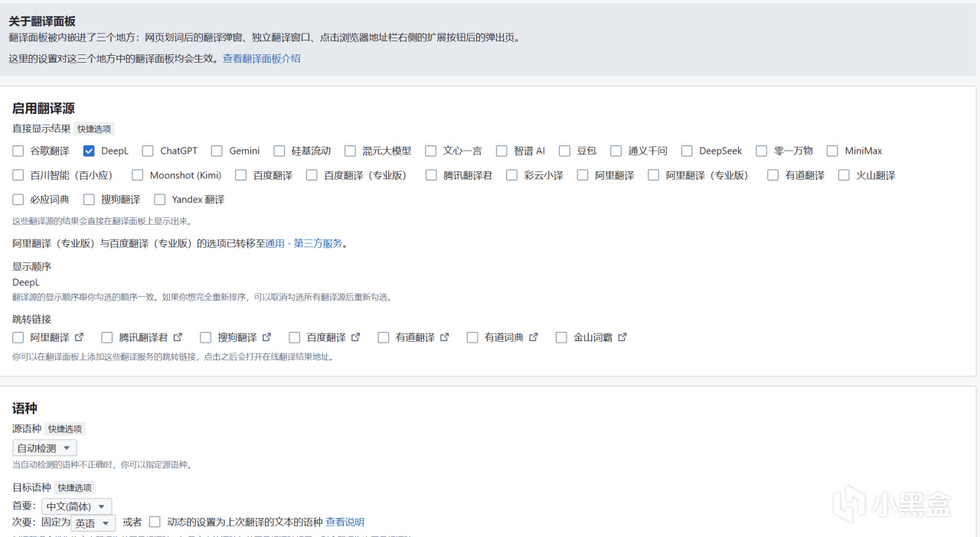980x537 pixels.
Task: Enable 有道翻译 in direct results row
Action: tap(773, 175)
